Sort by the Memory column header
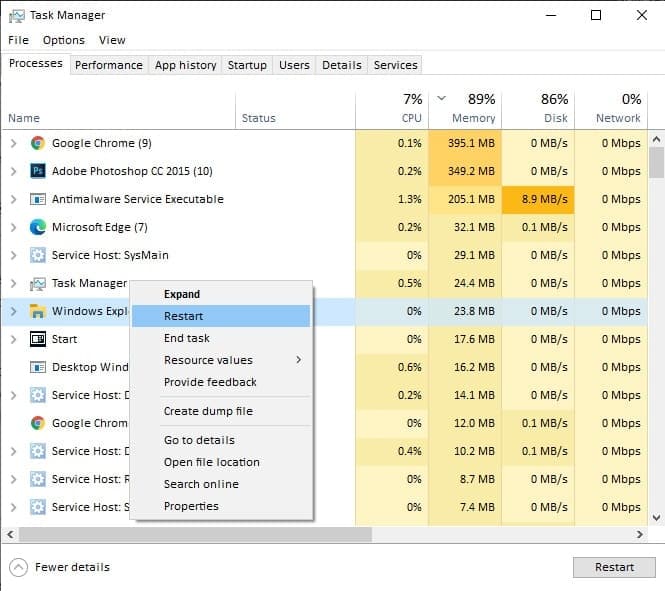Image resolution: width=665 pixels, height=591 pixels. point(465,109)
